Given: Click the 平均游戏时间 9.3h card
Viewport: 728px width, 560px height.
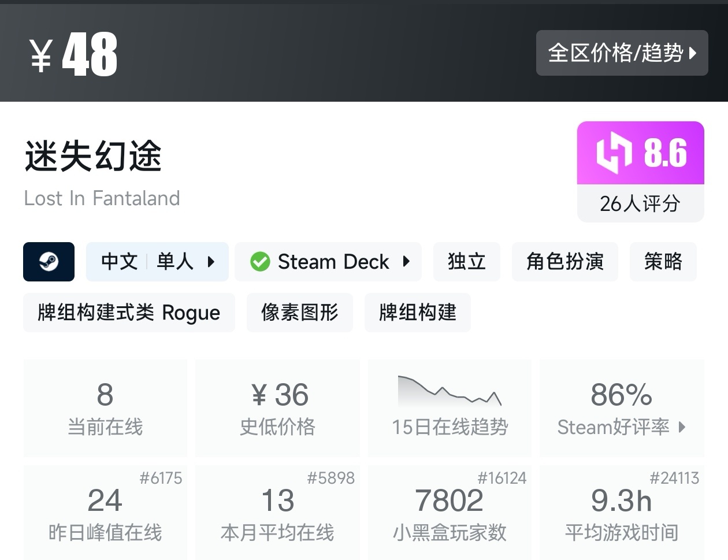Looking at the screenshot, I should point(622,513).
